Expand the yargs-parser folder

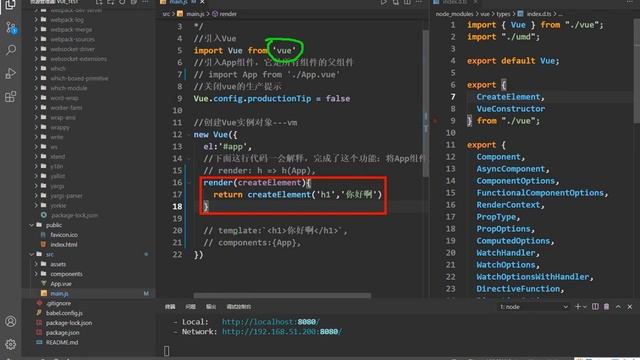[36, 196]
